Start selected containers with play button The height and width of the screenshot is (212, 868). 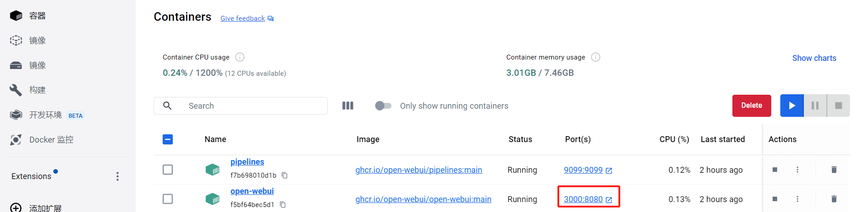pos(792,106)
